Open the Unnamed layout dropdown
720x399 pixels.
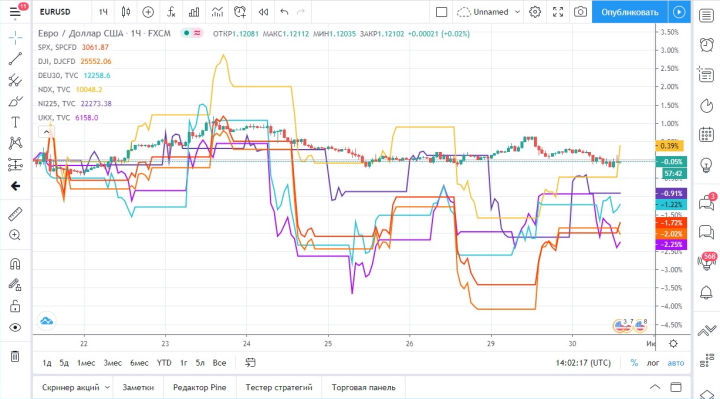click(489, 12)
